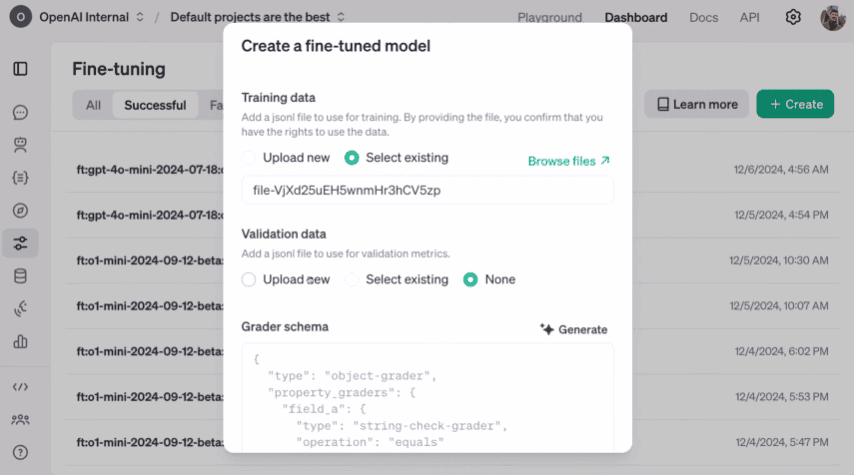Select 'Upload new' for training data
Viewport: 854px width, 475px height.
click(249, 158)
